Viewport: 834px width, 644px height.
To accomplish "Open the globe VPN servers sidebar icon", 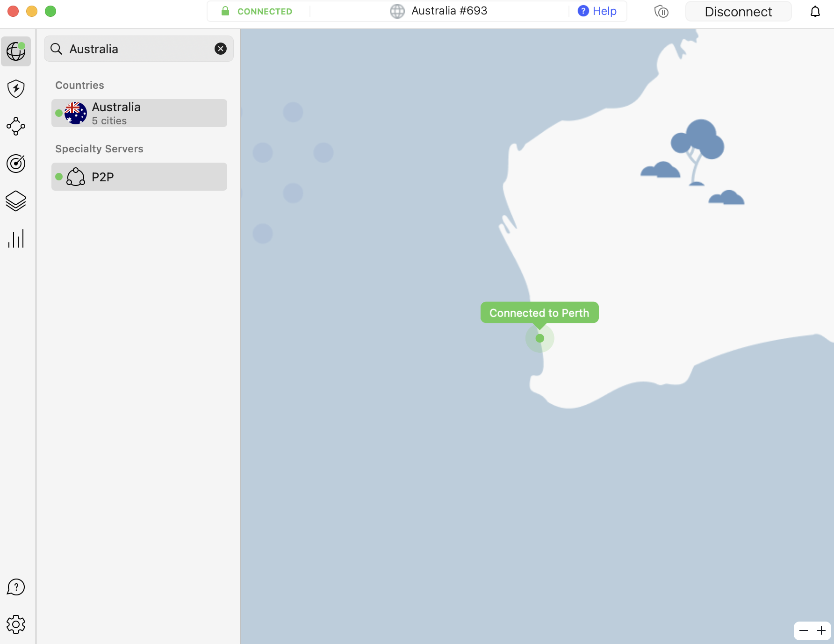I will pos(16,51).
